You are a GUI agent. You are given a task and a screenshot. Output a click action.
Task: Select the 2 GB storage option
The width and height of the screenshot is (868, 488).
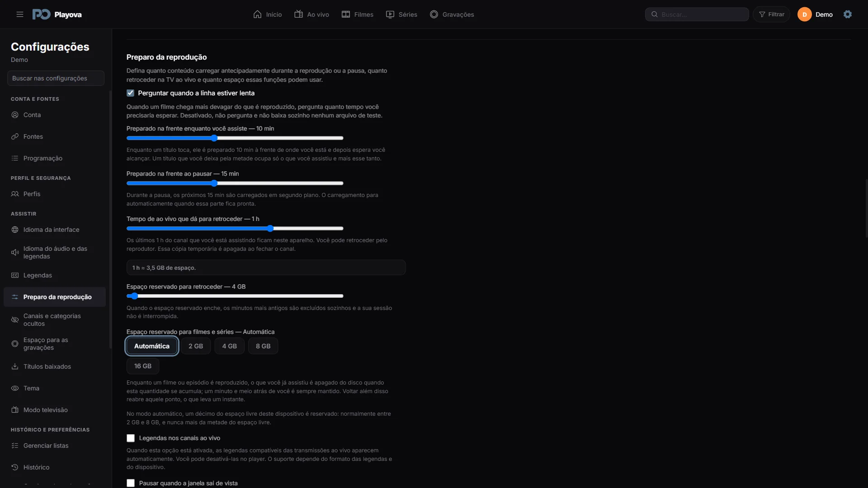(x=196, y=346)
